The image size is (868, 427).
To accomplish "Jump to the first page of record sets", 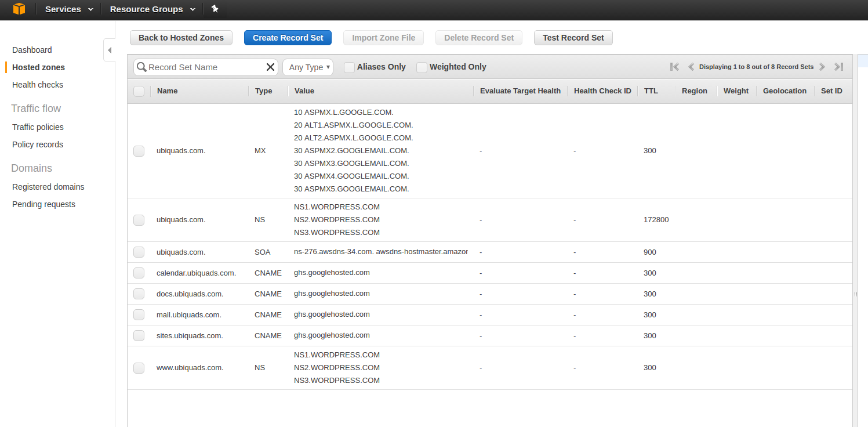I will tap(674, 67).
